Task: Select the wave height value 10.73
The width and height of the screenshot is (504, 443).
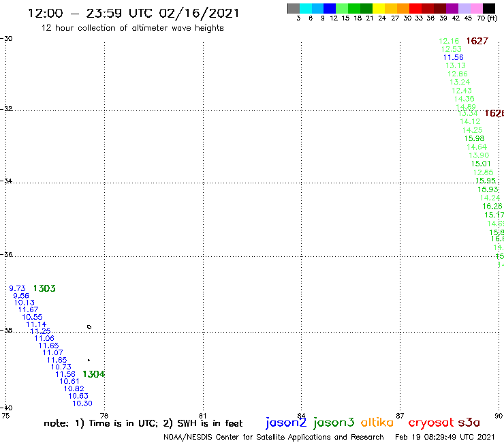Action: (61, 367)
